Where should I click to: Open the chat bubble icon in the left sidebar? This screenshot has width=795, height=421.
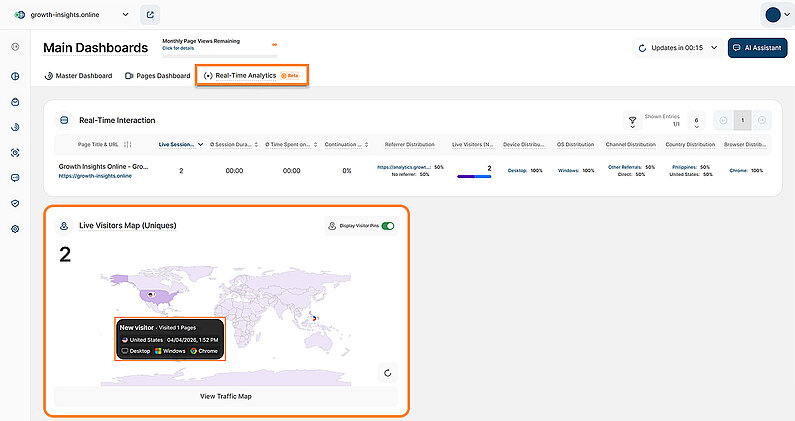(15, 178)
